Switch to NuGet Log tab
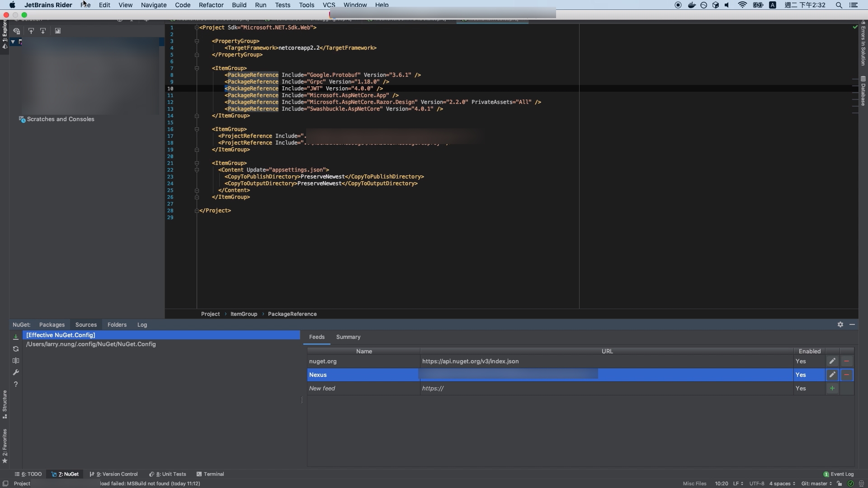The width and height of the screenshot is (868, 488). pyautogui.click(x=142, y=325)
